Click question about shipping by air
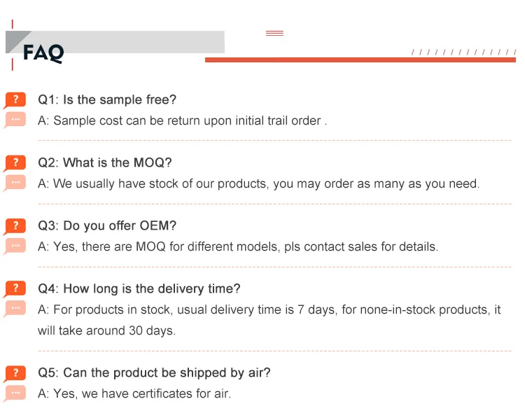Screen dimensions: 525x420 (x=154, y=372)
